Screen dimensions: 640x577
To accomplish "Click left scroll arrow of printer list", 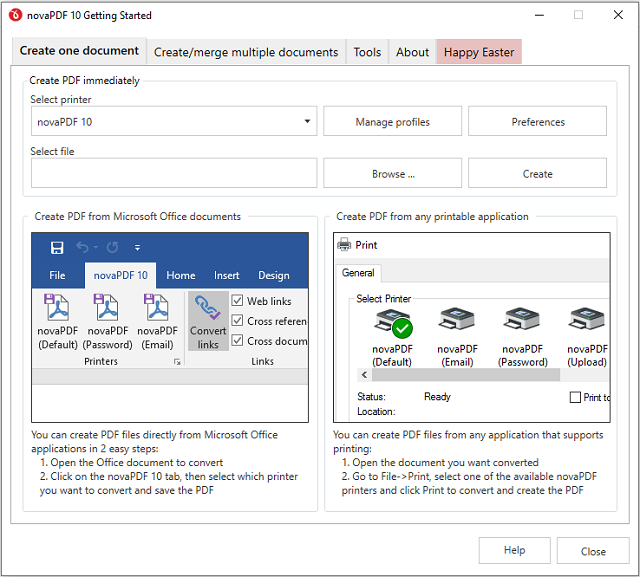I will click(x=364, y=375).
